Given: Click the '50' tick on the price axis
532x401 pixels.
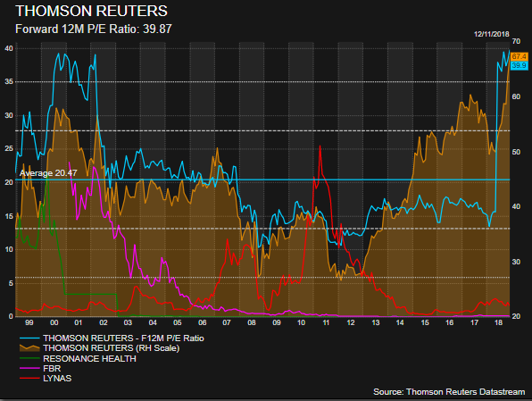Looking at the screenshot, I should tap(516, 152).
